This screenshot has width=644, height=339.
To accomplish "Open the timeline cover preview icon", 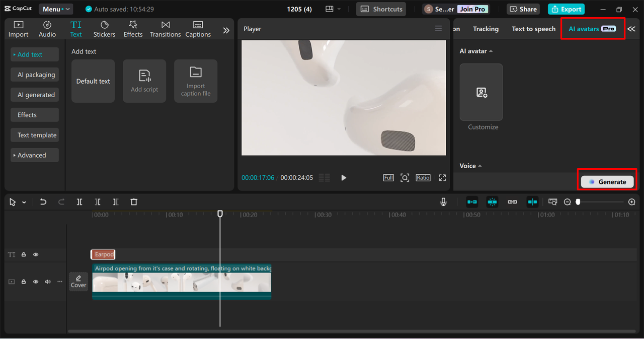I will [x=553, y=202].
